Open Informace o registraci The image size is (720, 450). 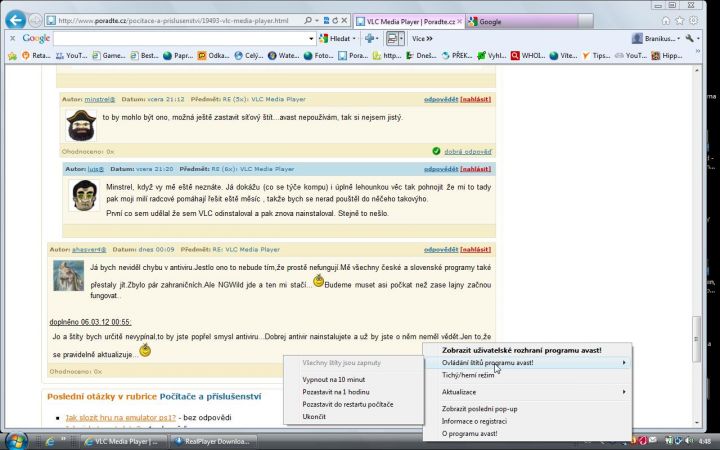(x=474, y=421)
